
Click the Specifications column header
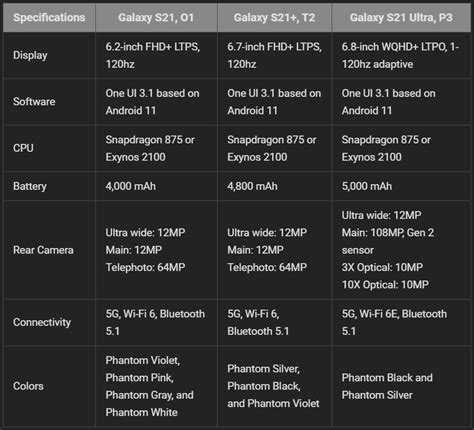[x=49, y=17]
